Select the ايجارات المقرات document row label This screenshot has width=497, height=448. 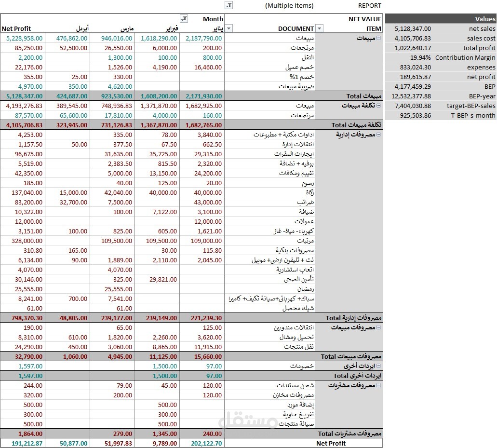click(x=294, y=154)
